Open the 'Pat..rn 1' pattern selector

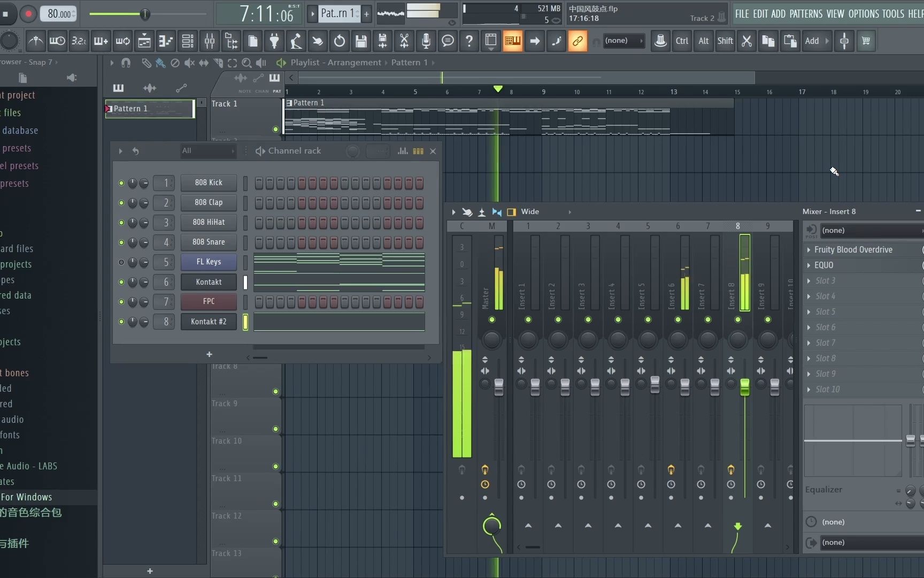[x=340, y=14]
